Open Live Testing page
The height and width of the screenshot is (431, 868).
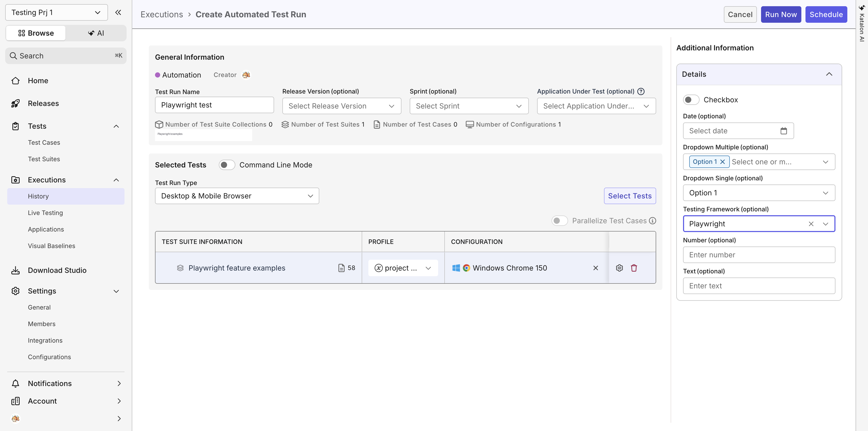click(x=45, y=213)
